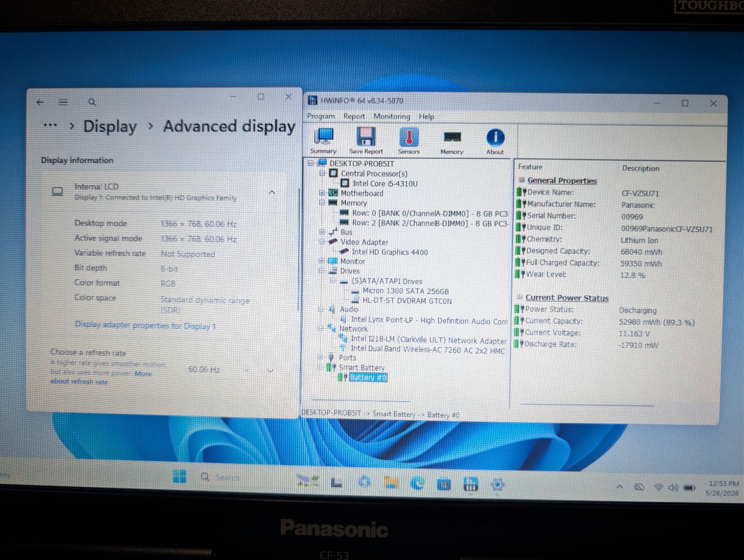The height and width of the screenshot is (560, 744).
Task: Click the Settings window scrollbar
Action: click(x=299, y=249)
